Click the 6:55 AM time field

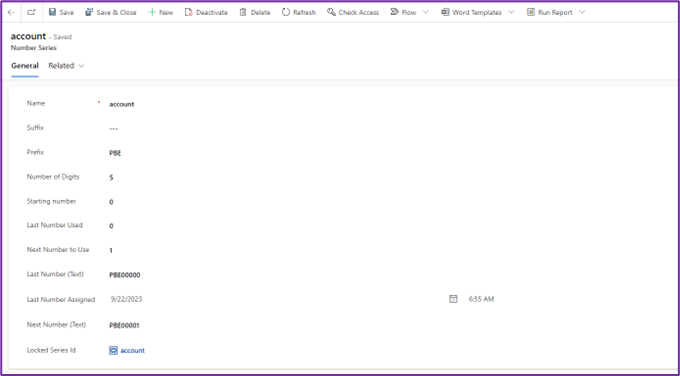(481, 299)
